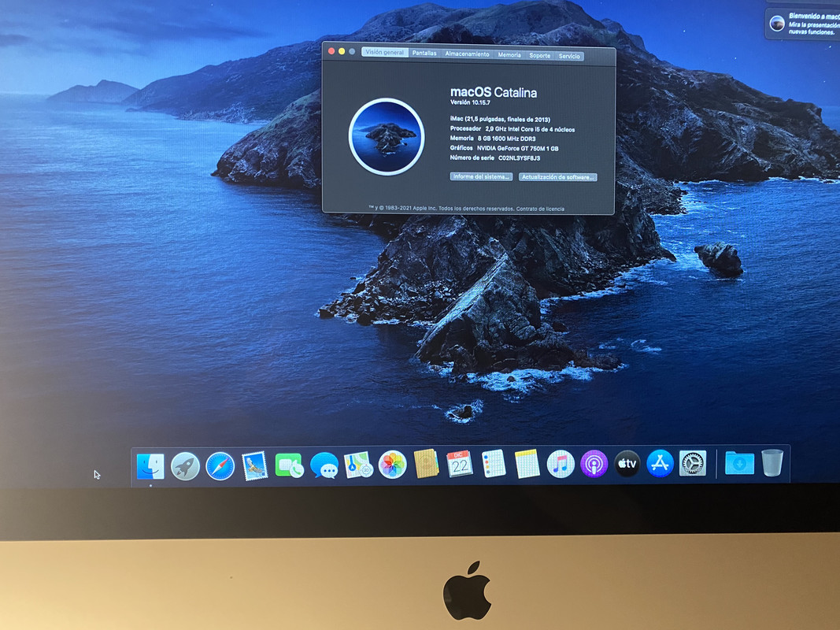Switch to the Servicio tab
The width and height of the screenshot is (840, 630).
click(569, 56)
